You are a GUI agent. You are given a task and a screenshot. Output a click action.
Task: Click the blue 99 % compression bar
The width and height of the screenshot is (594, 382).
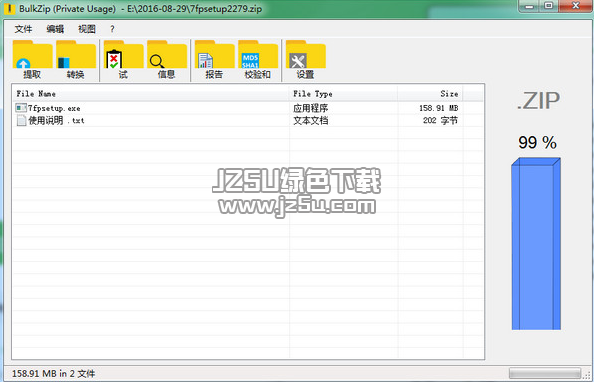pos(536,244)
